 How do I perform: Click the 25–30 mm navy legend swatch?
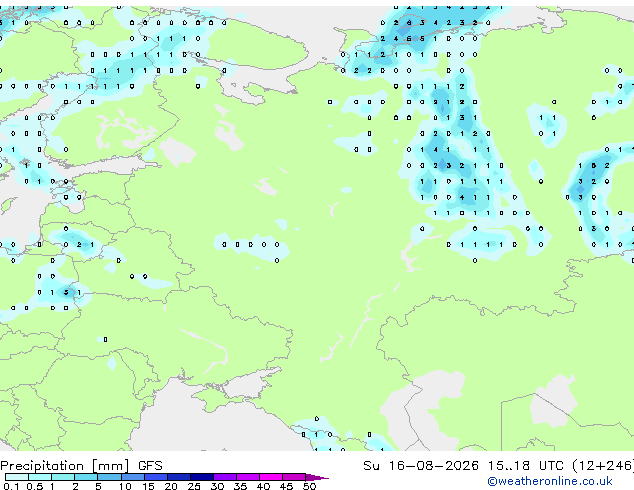pyautogui.click(x=202, y=477)
